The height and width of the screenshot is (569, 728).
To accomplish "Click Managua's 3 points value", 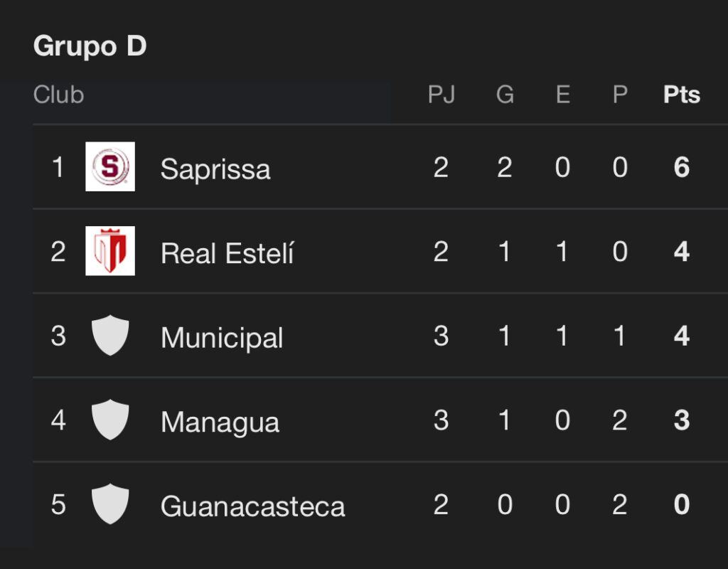I will 682,420.
